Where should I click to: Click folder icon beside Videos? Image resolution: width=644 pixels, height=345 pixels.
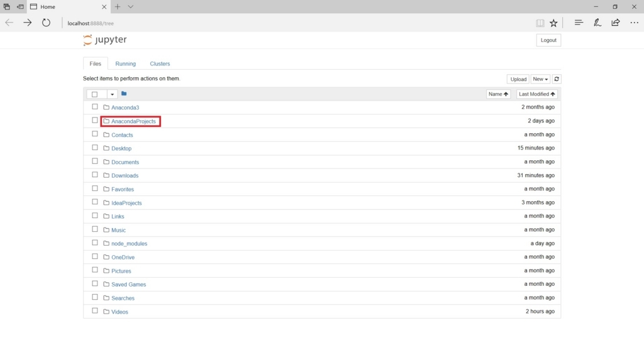click(x=106, y=311)
